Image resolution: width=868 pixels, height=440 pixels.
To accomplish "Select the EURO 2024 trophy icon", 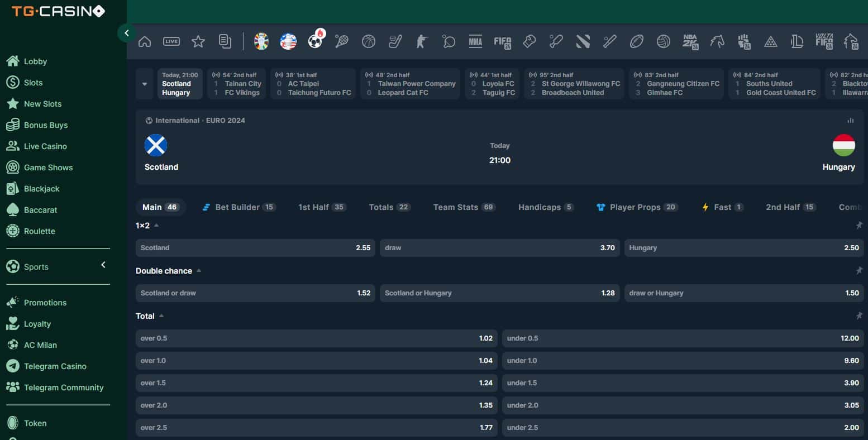I will point(261,41).
